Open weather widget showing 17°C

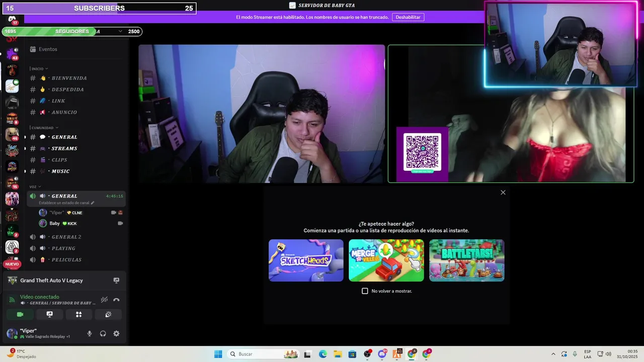coord(21,354)
